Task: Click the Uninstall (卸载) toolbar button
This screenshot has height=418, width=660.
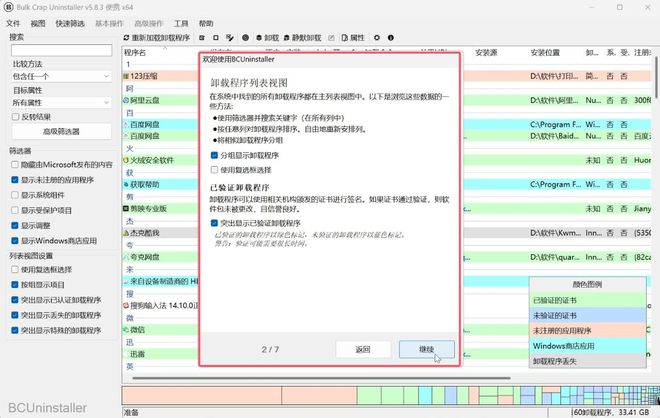Action: coord(267,38)
